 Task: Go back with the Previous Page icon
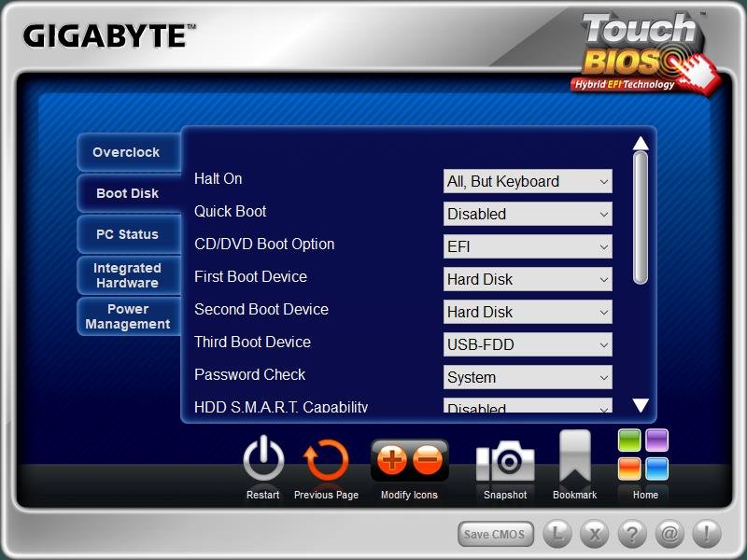pos(326,460)
